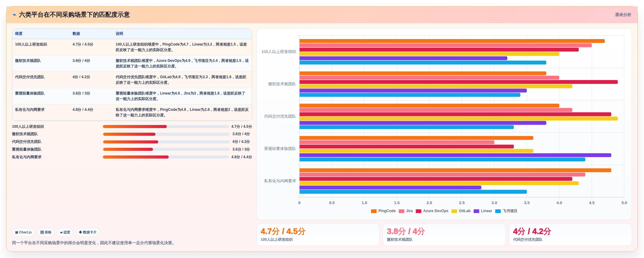The height and width of the screenshot is (258, 644).
Task: Click the 数据 column header
Action: [76, 34]
